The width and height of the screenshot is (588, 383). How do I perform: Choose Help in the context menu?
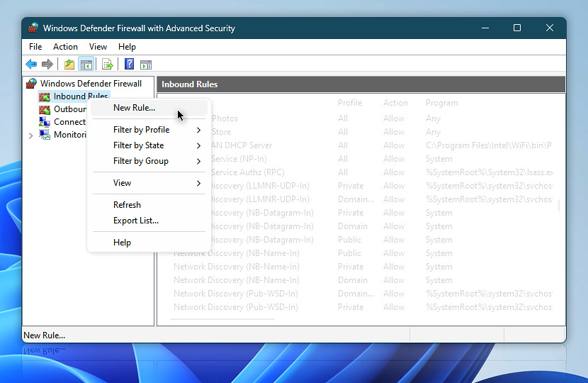click(x=149, y=243)
